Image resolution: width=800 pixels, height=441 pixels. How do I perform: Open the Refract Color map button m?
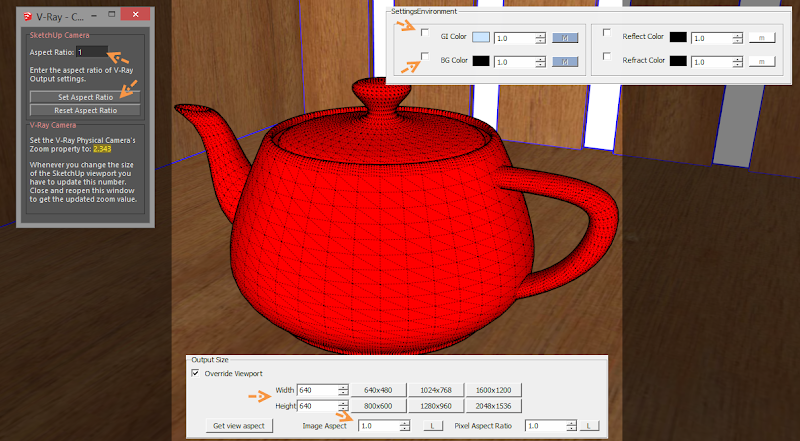click(762, 62)
